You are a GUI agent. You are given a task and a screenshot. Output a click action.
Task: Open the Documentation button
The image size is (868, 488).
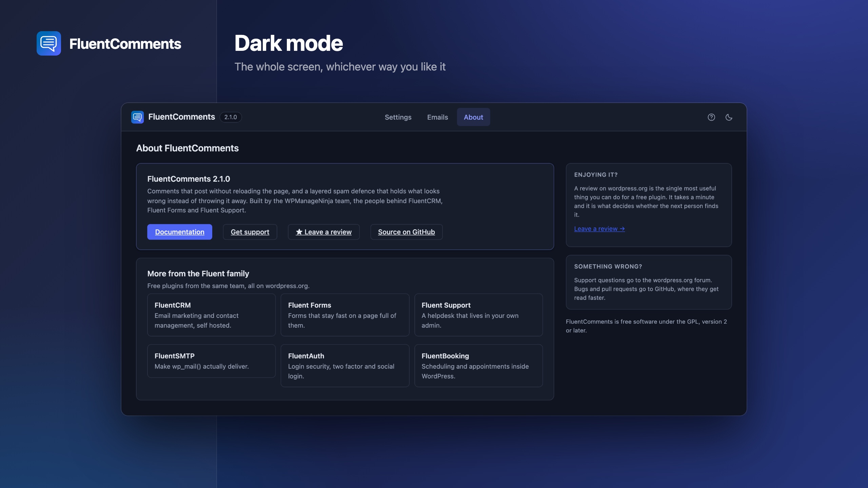[x=180, y=232]
